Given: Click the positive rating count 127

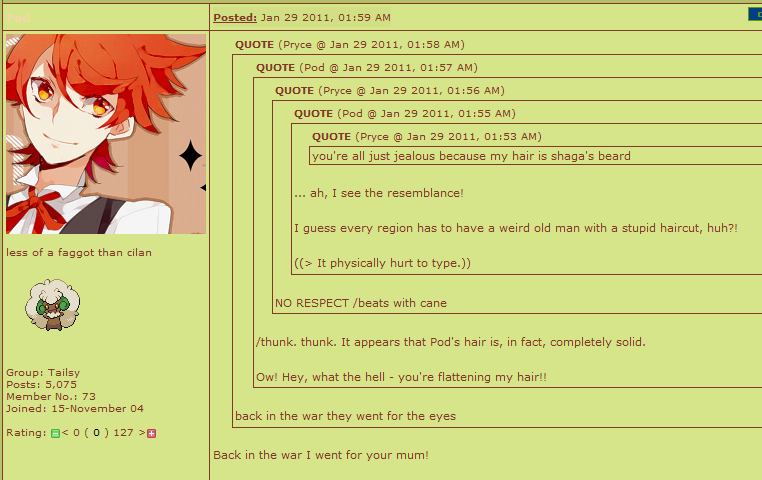Looking at the screenshot, I should point(123,433).
